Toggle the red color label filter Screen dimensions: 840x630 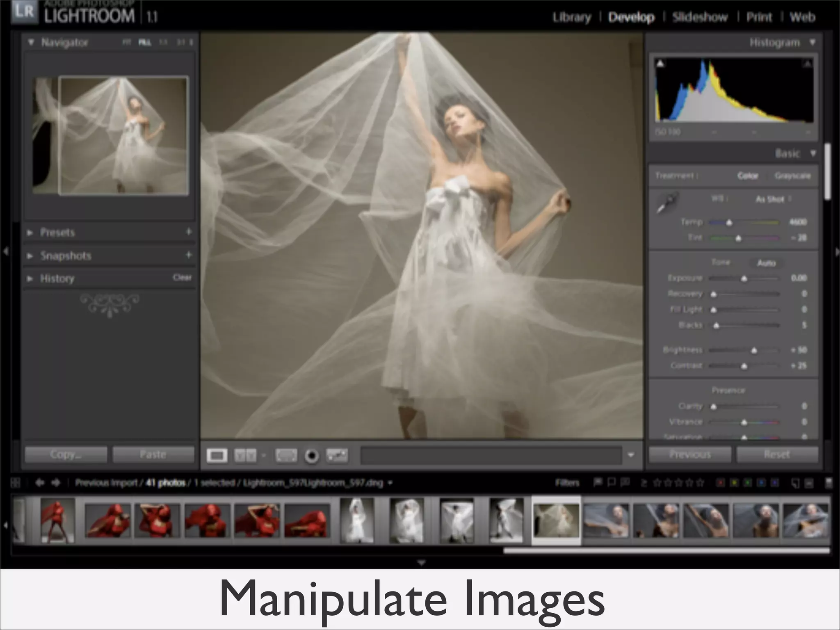click(x=720, y=483)
